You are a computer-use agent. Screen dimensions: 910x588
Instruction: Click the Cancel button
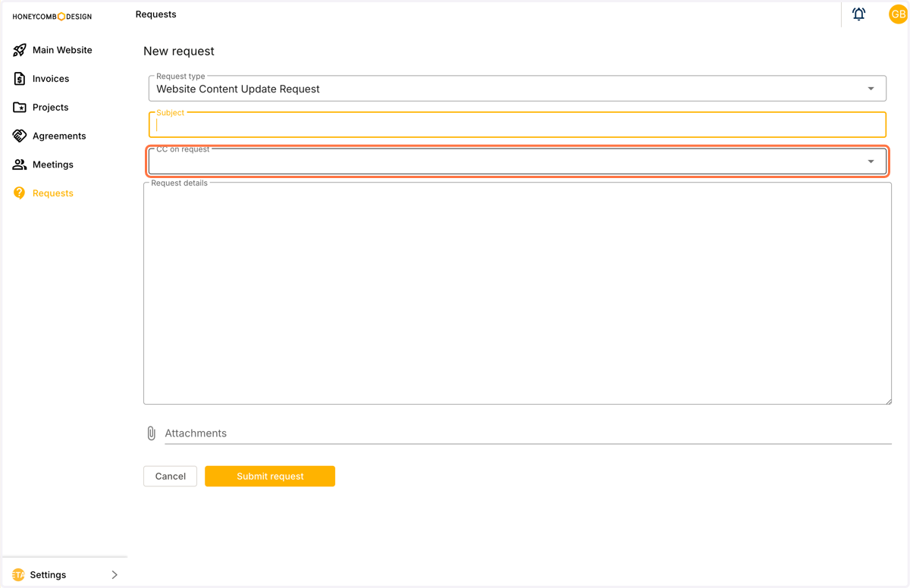click(x=170, y=476)
